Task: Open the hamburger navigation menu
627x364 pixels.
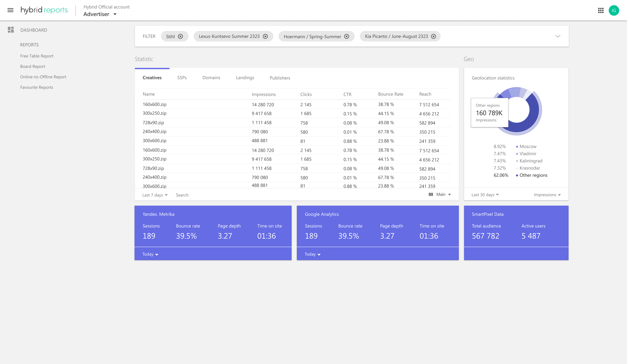Action: 10,10
